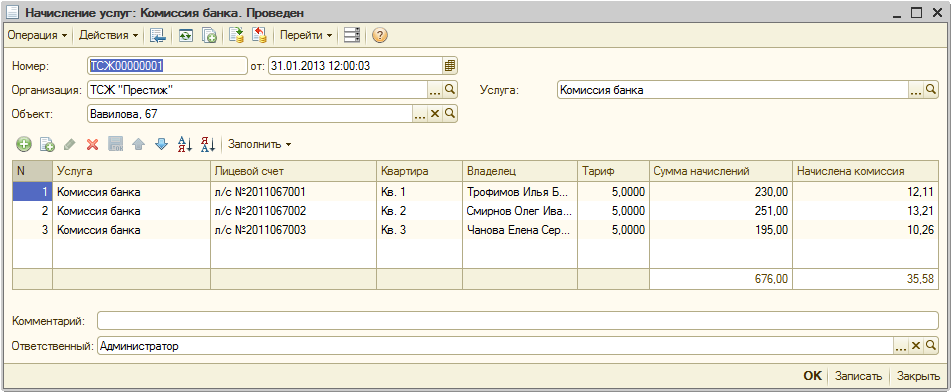This screenshot has width=951, height=392.
Task: Click the unpost document icon with red arrow
Action: tap(260, 36)
